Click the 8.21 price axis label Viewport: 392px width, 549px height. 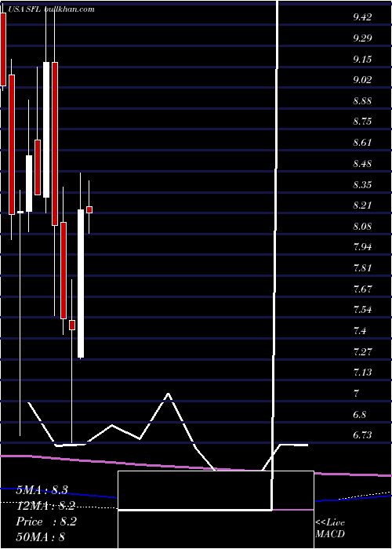[x=362, y=205]
